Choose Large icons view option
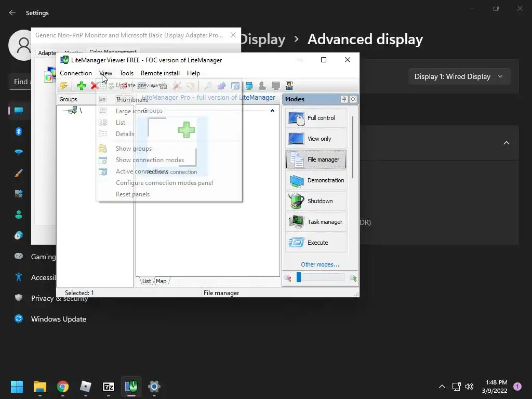Screen dimensions: 532x399 pyautogui.click(x=169, y=111)
